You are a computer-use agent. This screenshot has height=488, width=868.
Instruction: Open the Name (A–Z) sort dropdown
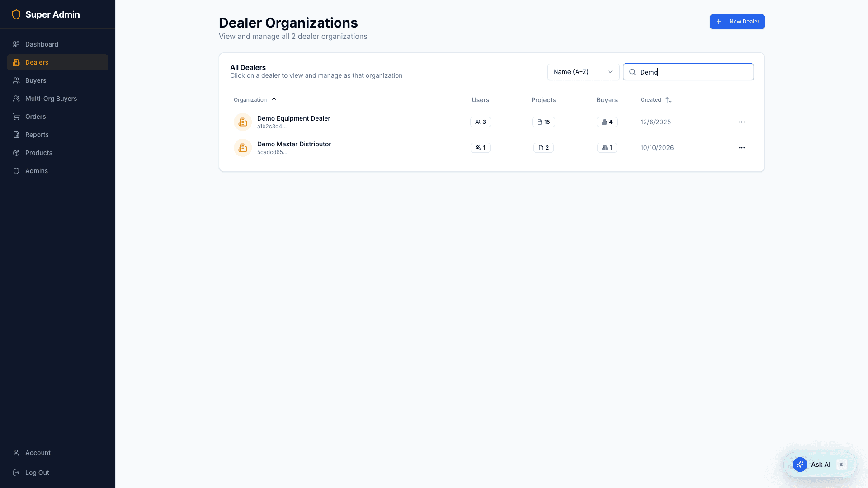(x=583, y=72)
